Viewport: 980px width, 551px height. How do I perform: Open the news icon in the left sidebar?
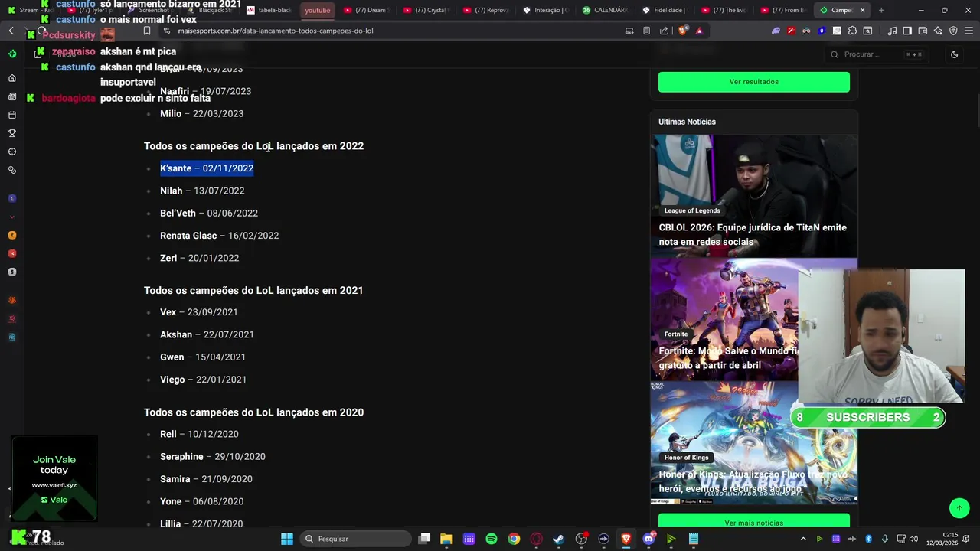tap(11, 96)
